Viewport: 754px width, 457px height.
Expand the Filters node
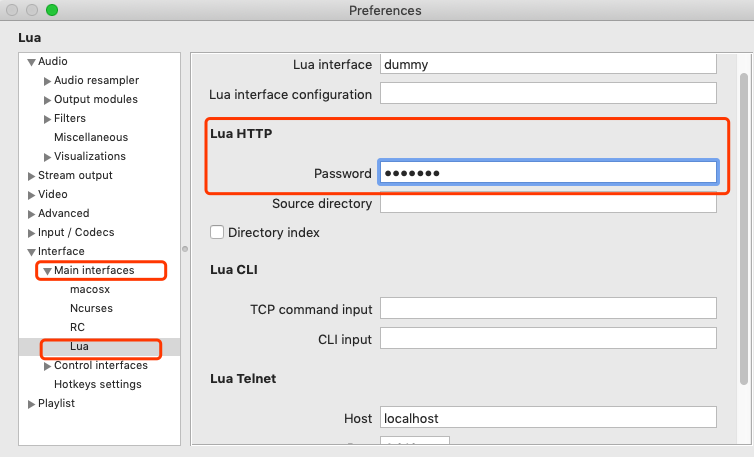click(x=46, y=119)
